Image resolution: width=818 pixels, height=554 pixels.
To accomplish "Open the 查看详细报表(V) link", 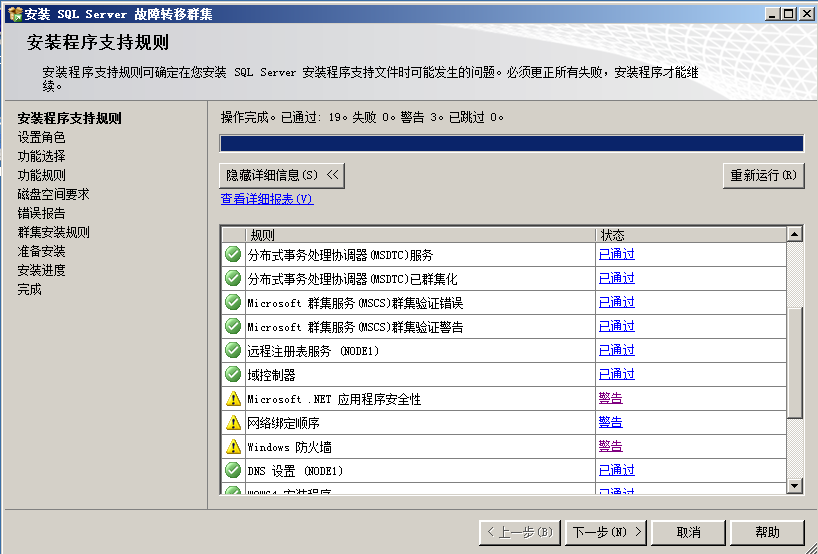I will click(267, 199).
